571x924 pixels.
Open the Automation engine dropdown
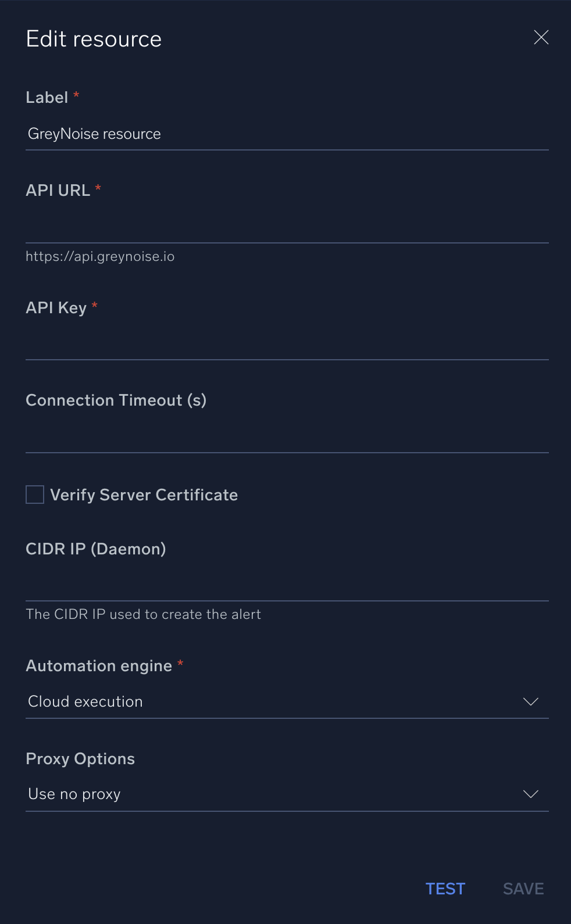tap(287, 701)
